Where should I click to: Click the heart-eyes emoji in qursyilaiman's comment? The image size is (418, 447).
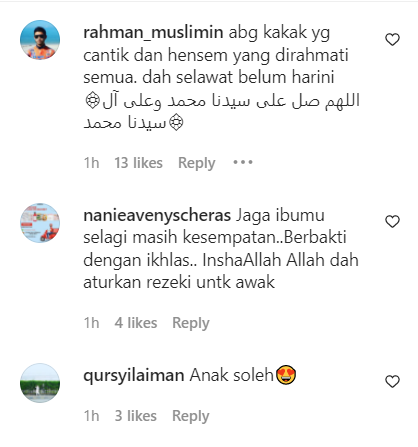tap(286, 375)
